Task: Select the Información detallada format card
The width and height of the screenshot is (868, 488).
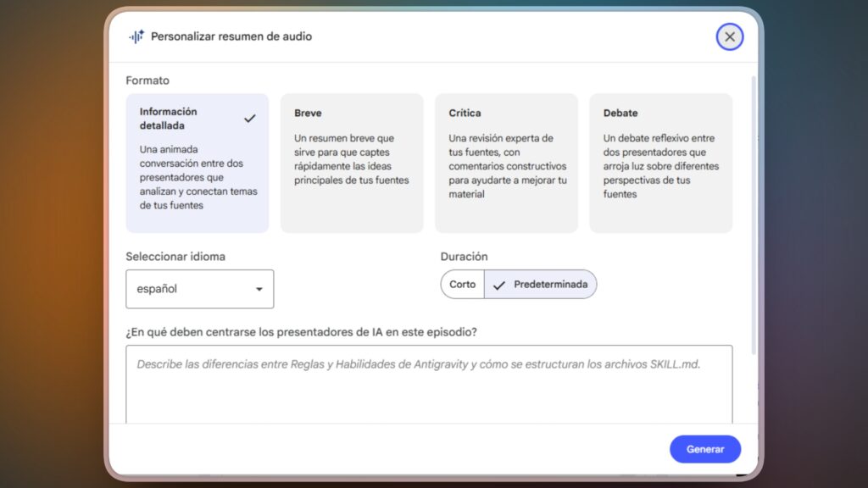Action: pos(197,163)
